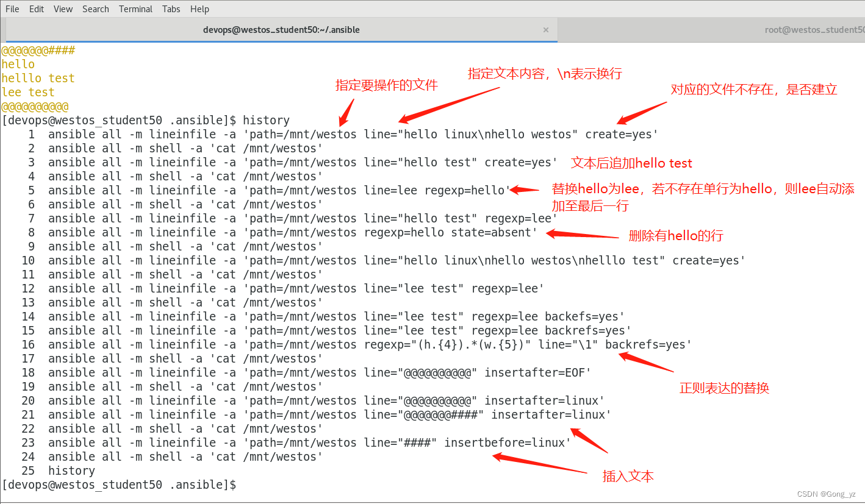Viewport: 865px width, 504px height.
Task: Open the Search menu
Action: (96, 9)
